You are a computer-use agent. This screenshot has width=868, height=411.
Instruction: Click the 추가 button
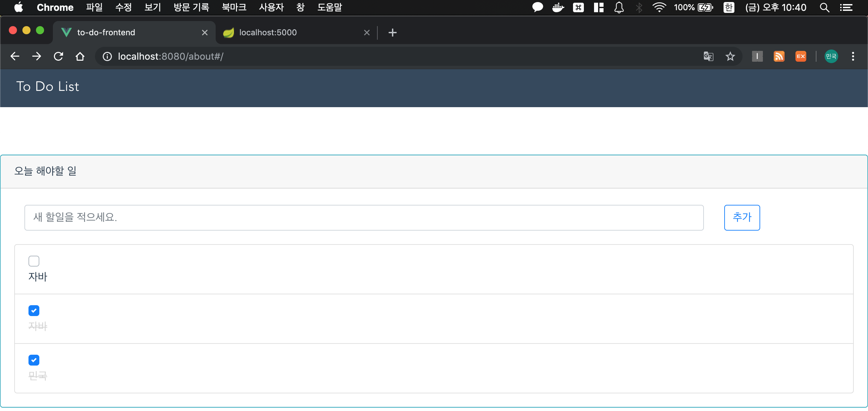tap(742, 217)
